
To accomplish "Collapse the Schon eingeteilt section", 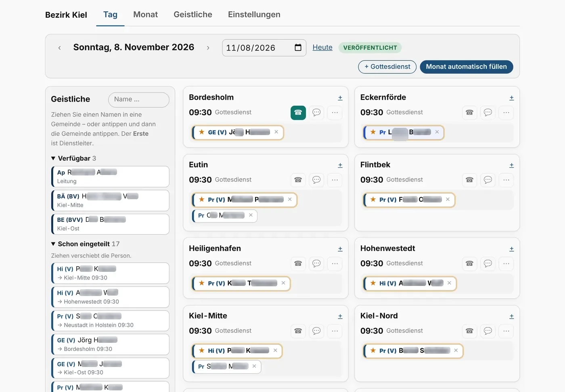I will (85, 244).
